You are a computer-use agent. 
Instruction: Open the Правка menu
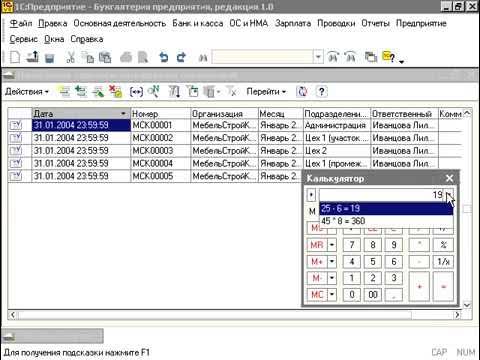pyautogui.click(x=53, y=23)
